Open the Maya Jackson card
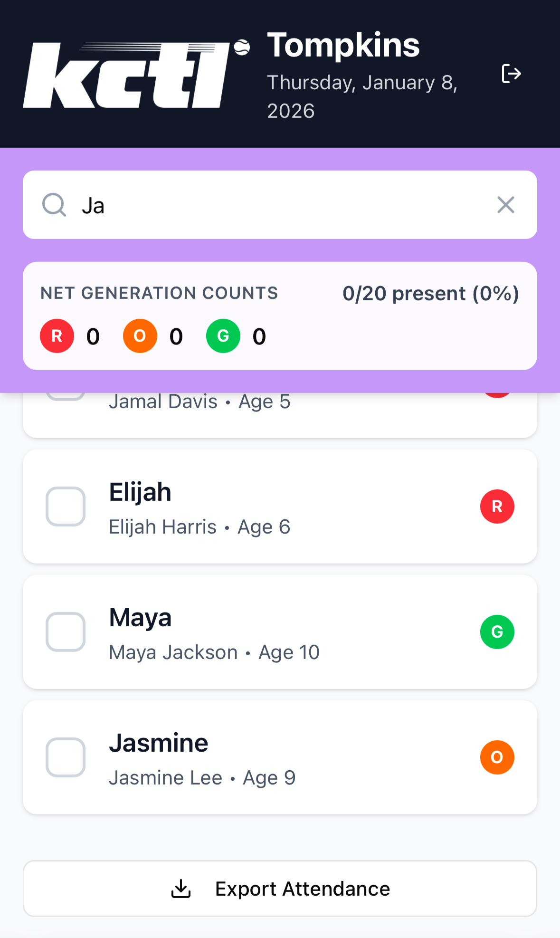The height and width of the screenshot is (938, 560). [280, 632]
